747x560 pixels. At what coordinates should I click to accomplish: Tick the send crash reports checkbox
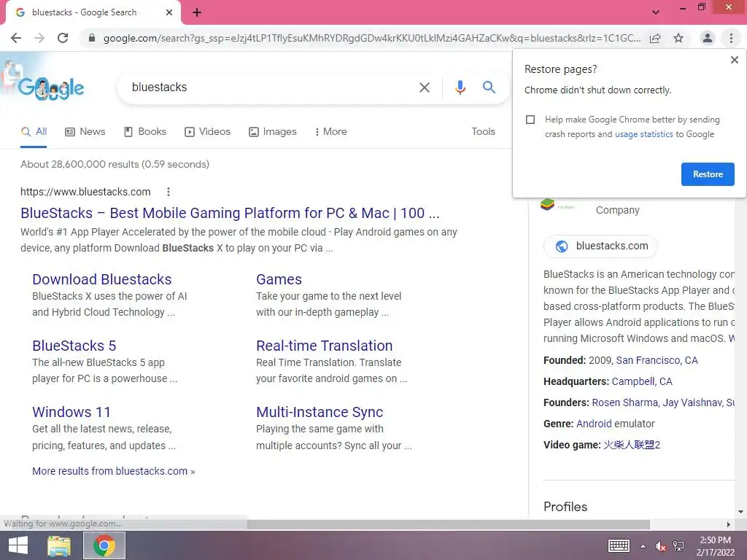530,120
